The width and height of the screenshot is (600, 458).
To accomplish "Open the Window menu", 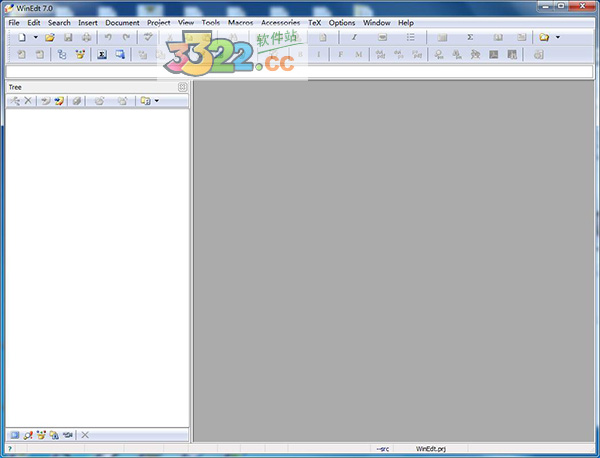I will [x=377, y=23].
